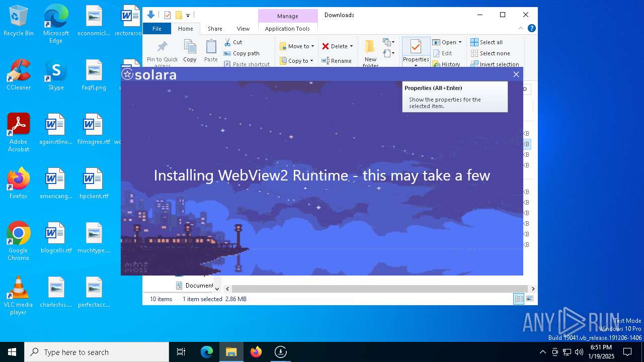Switch to the View ribbon tab
644x362 pixels.
click(243, 29)
